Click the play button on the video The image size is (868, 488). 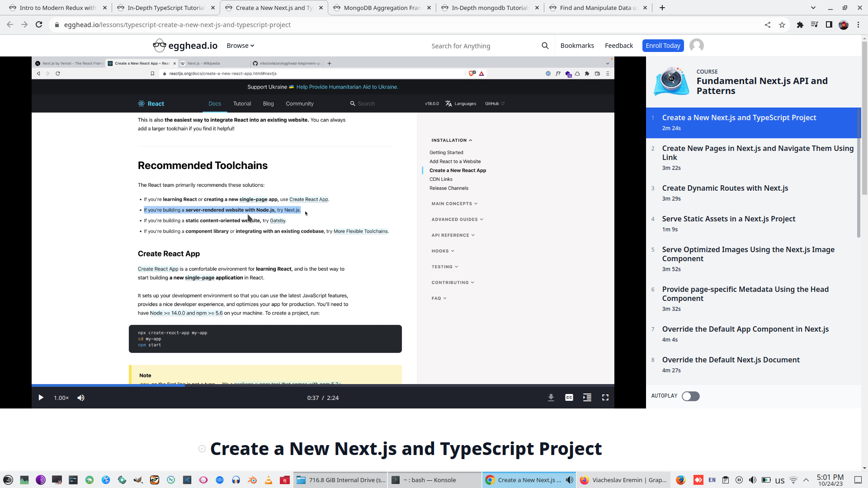[41, 398]
